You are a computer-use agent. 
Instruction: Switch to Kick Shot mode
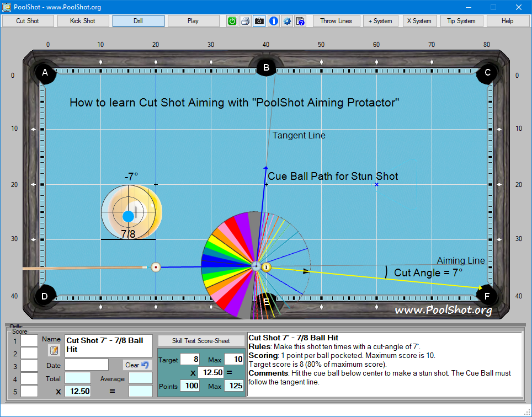pyautogui.click(x=83, y=21)
